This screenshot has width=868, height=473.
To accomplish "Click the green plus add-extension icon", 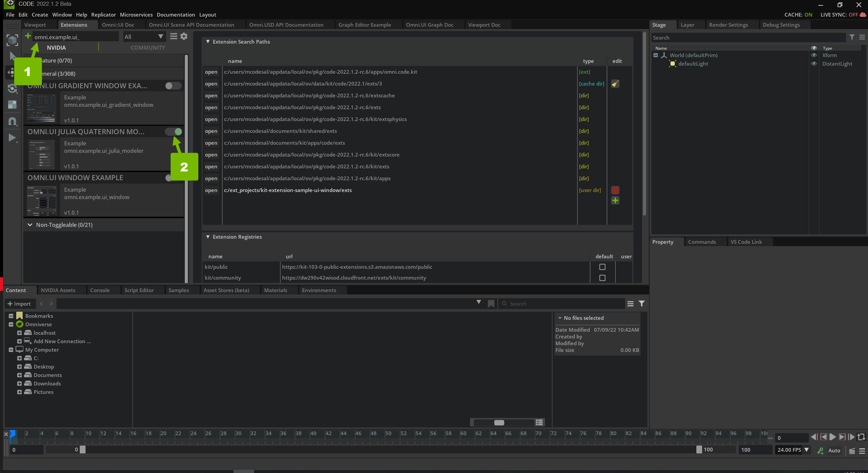I will tap(28, 36).
